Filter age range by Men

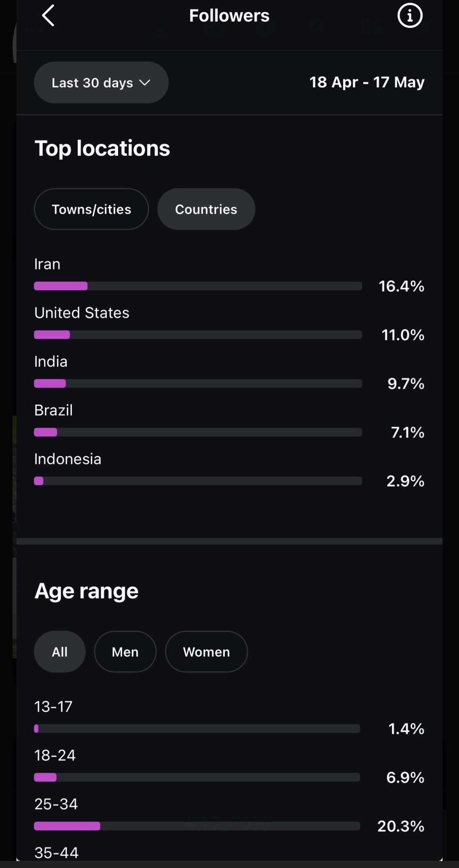(125, 651)
